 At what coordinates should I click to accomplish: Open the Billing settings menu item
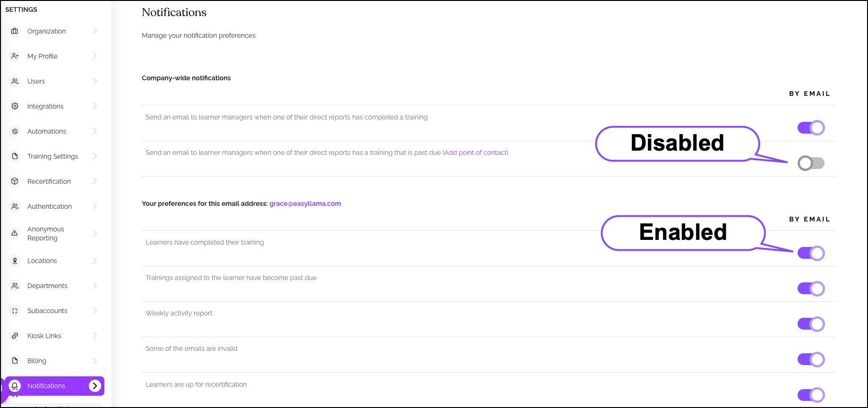[37, 361]
